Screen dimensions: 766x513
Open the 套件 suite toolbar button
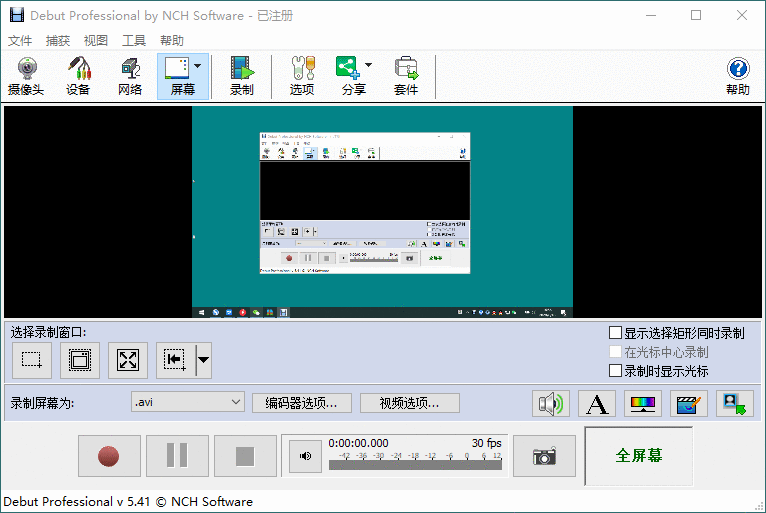coord(406,77)
